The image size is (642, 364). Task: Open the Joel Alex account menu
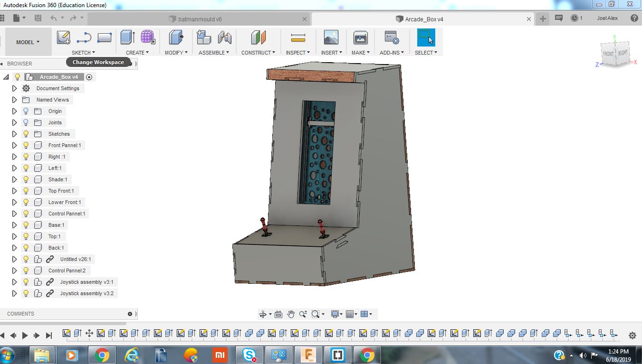pyautogui.click(x=607, y=19)
